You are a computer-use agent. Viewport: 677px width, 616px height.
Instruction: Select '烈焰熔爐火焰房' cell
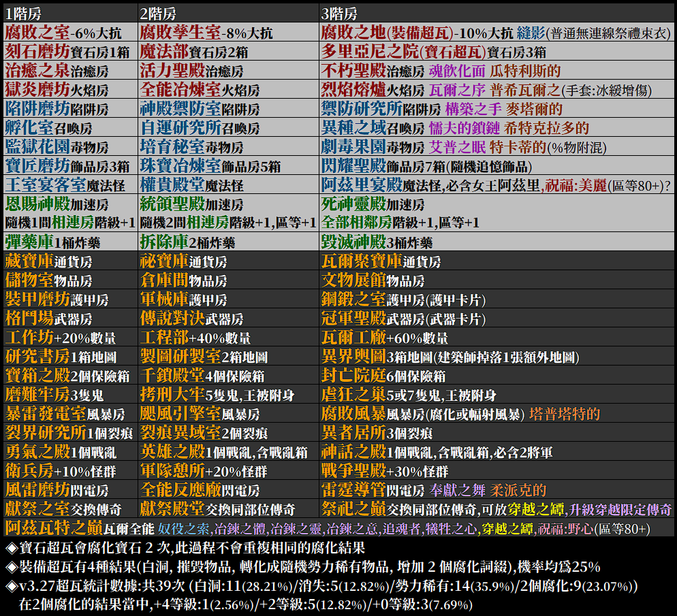(x=497, y=89)
